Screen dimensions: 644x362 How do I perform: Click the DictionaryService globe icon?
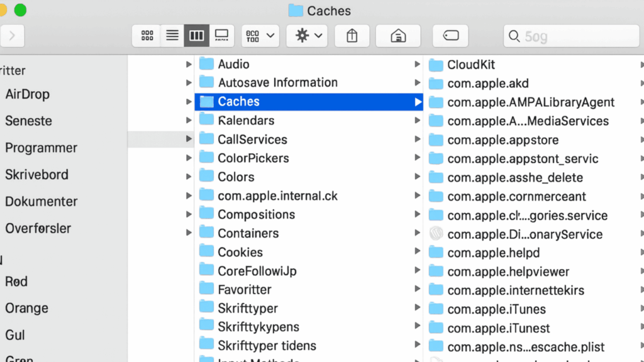pyautogui.click(x=435, y=234)
